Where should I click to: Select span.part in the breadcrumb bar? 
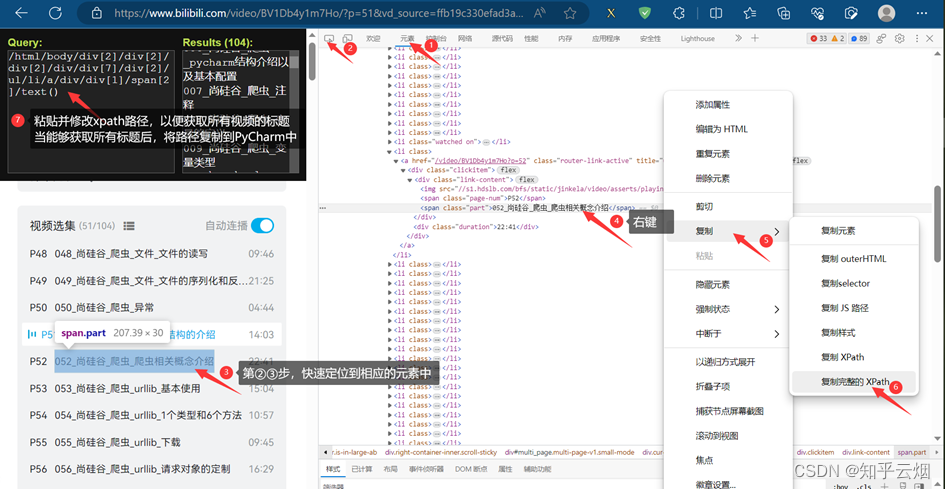point(911,452)
